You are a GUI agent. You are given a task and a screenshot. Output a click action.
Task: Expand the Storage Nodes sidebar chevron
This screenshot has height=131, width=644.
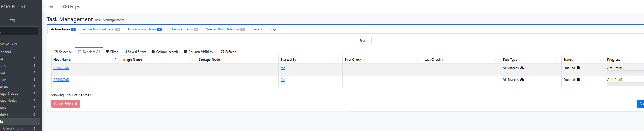point(34,101)
